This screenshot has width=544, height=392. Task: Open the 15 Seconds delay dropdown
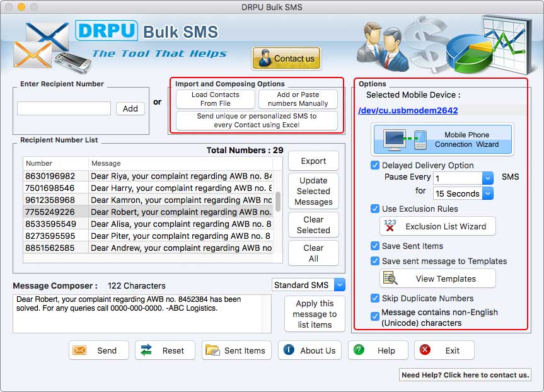click(487, 193)
